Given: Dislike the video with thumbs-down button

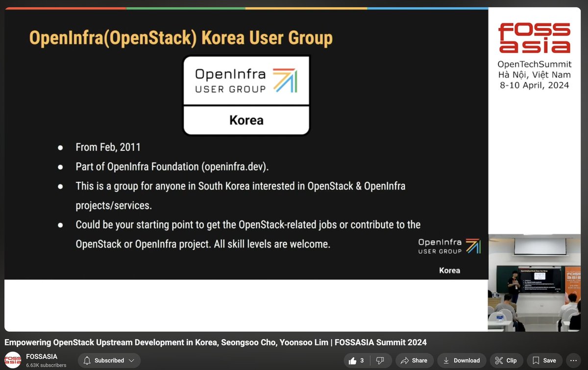Looking at the screenshot, I should [381, 361].
